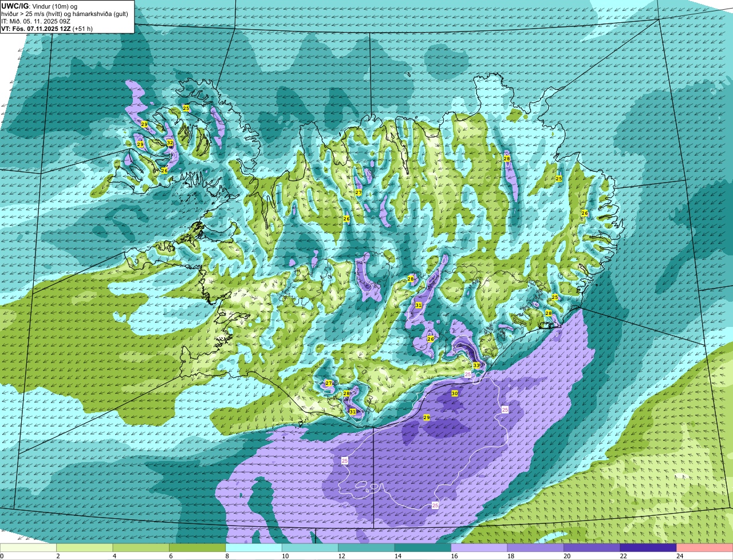This screenshot has width=733, height=560.
Task: Click the dark teal 14–16 legend swatch
Action: click(423, 547)
